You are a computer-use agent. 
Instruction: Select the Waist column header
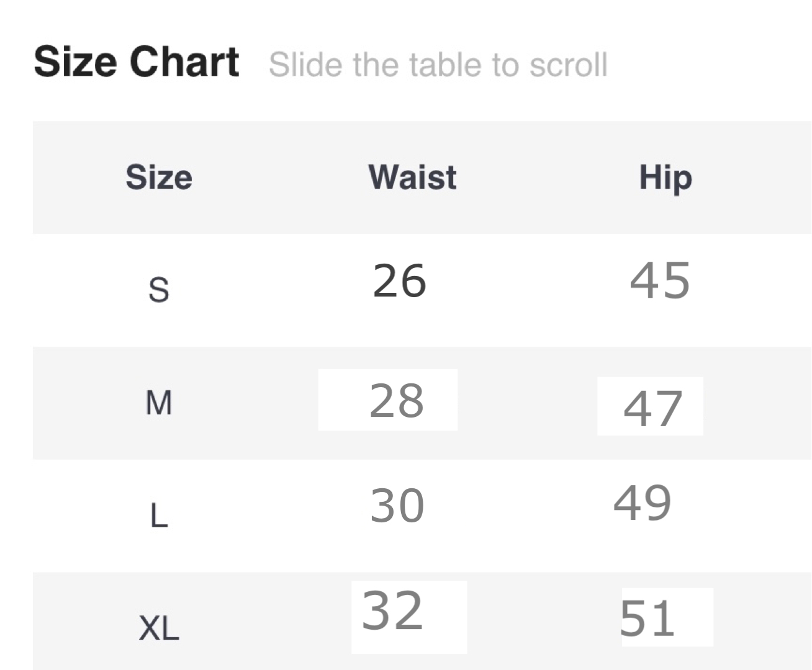(412, 177)
